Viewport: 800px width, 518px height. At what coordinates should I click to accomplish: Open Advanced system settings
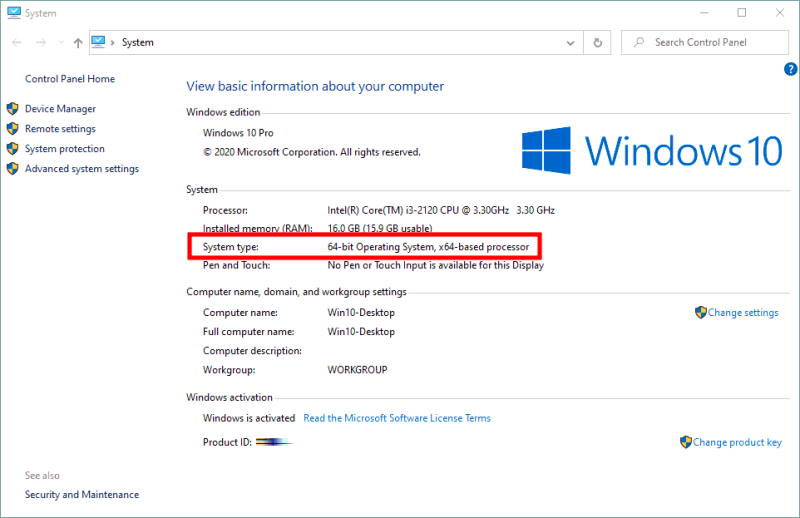[82, 168]
